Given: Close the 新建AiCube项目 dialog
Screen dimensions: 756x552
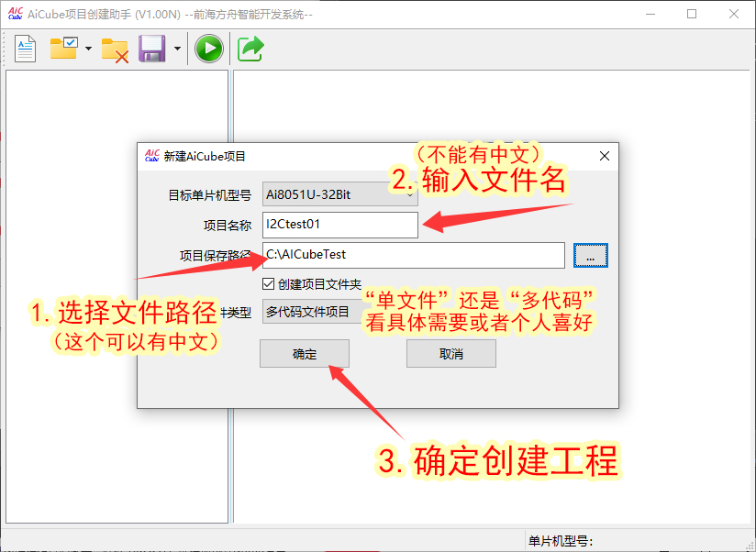Looking at the screenshot, I should click(x=604, y=156).
